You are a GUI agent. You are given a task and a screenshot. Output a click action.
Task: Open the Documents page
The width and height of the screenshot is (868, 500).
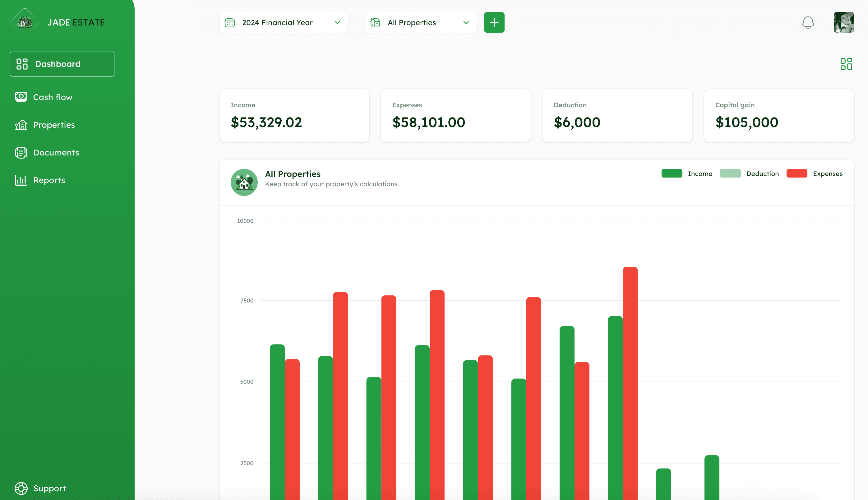(x=56, y=152)
